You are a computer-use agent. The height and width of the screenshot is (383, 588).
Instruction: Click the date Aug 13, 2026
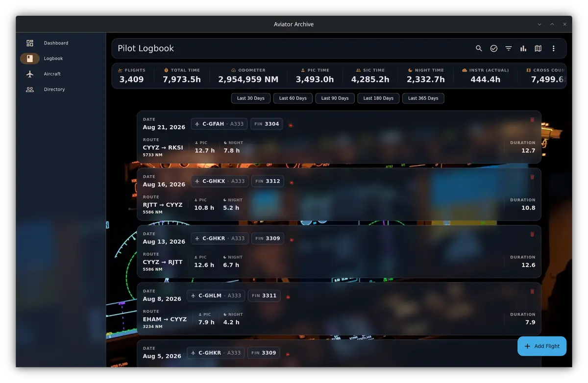164,242
